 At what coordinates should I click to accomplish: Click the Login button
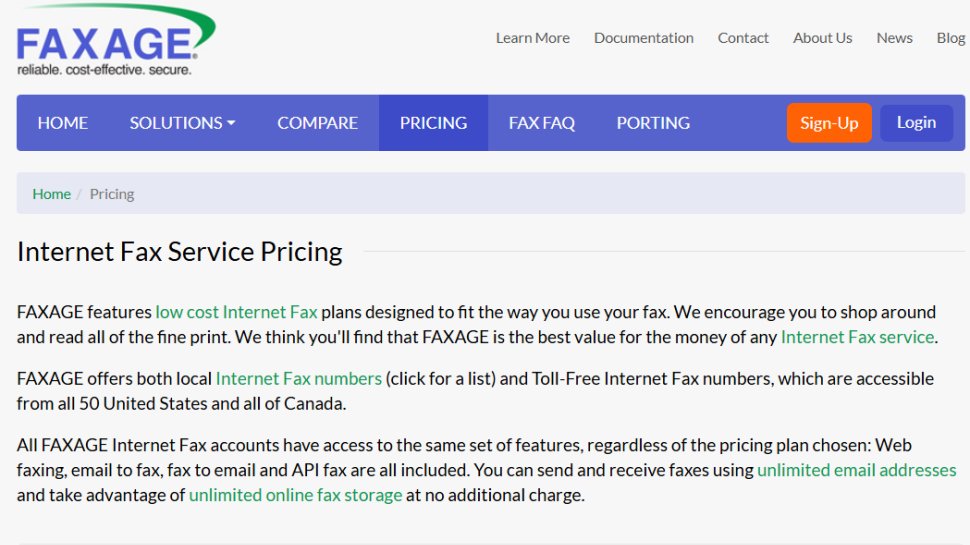pyautogui.click(x=916, y=123)
